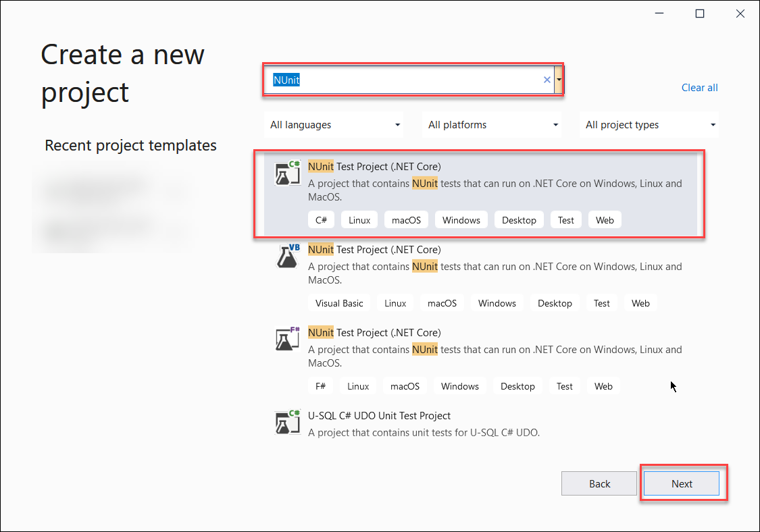Screen dimensions: 760x532
Task: Click Web tag in Visual Basic template
Action: pos(641,303)
